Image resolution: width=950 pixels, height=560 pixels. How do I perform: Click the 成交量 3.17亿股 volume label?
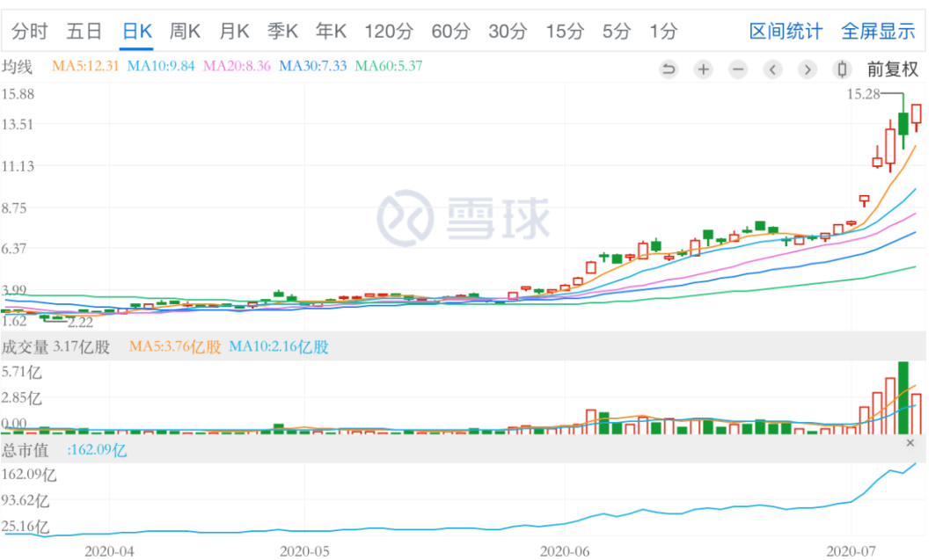point(55,347)
